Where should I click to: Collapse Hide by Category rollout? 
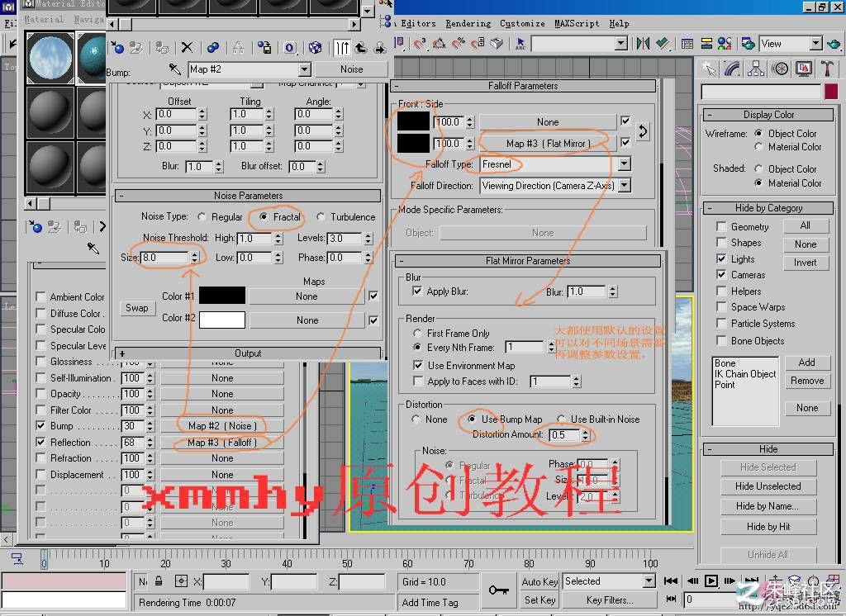[768, 208]
